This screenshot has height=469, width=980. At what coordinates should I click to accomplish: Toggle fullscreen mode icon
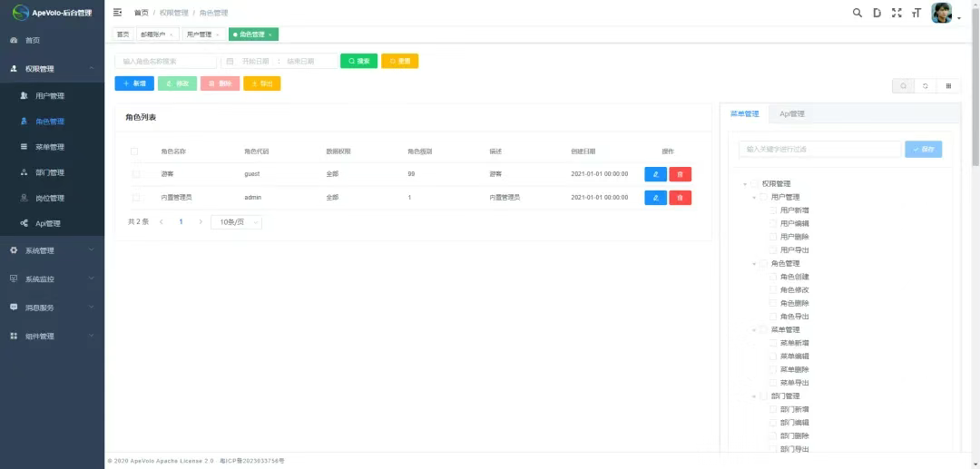point(897,13)
